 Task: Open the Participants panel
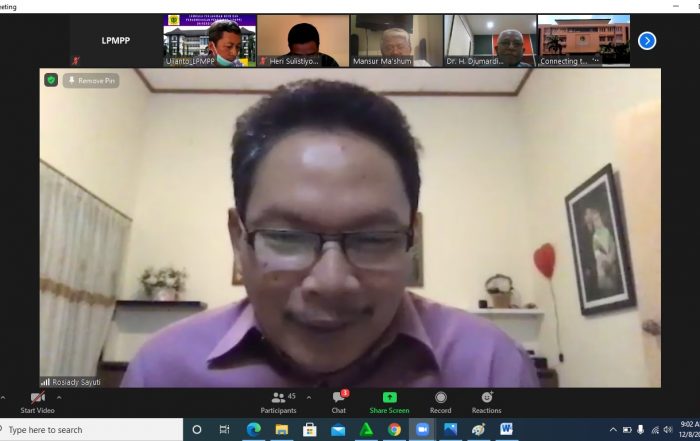[x=279, y=403]
